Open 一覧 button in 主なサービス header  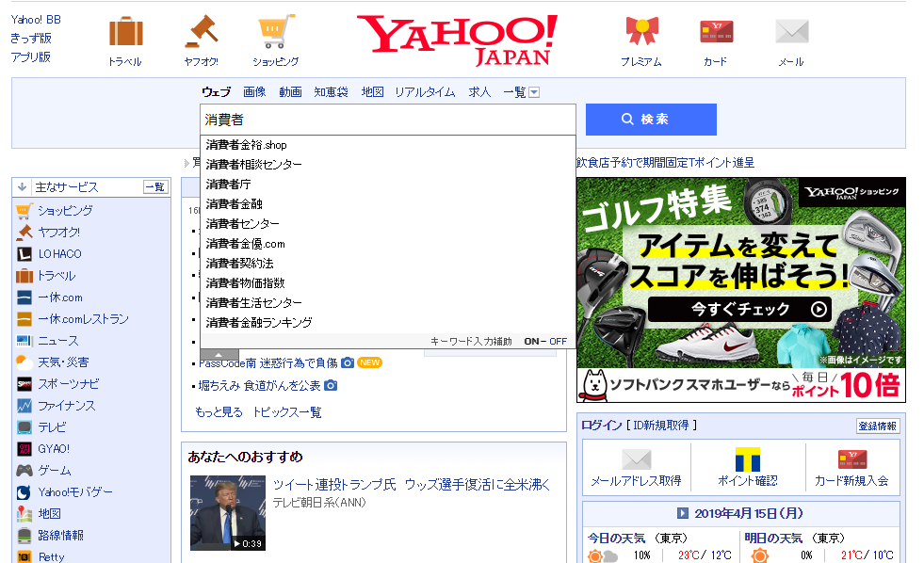tap(155, 187)
